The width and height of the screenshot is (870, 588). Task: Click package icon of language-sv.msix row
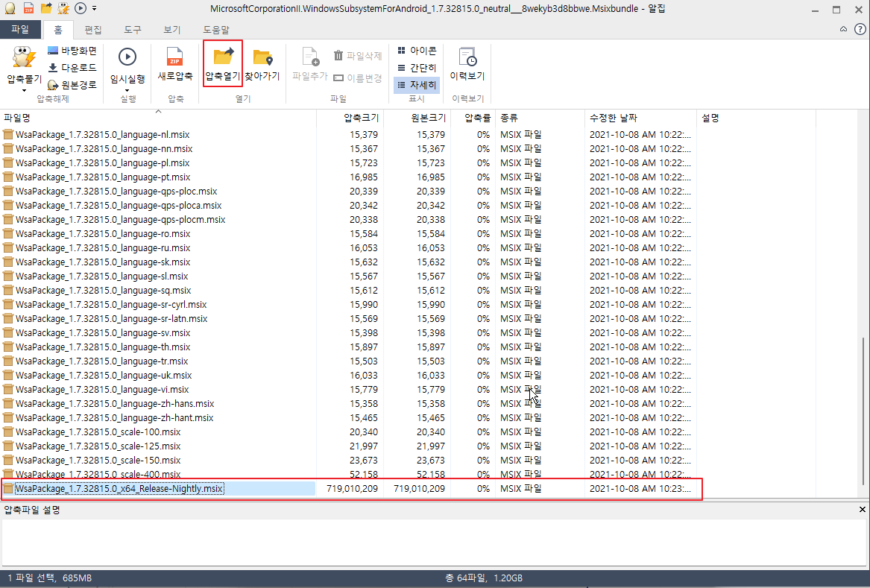(7, 333)
